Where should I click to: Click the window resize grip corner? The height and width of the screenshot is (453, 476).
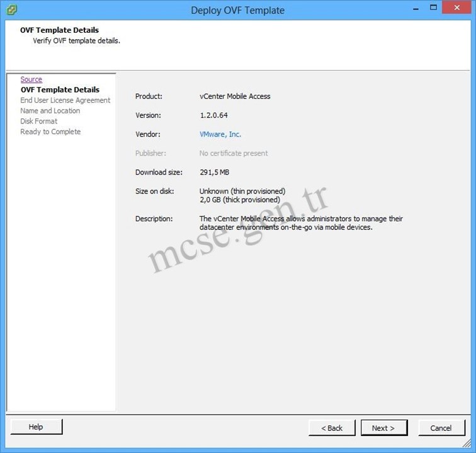click(x=467, y=444)
